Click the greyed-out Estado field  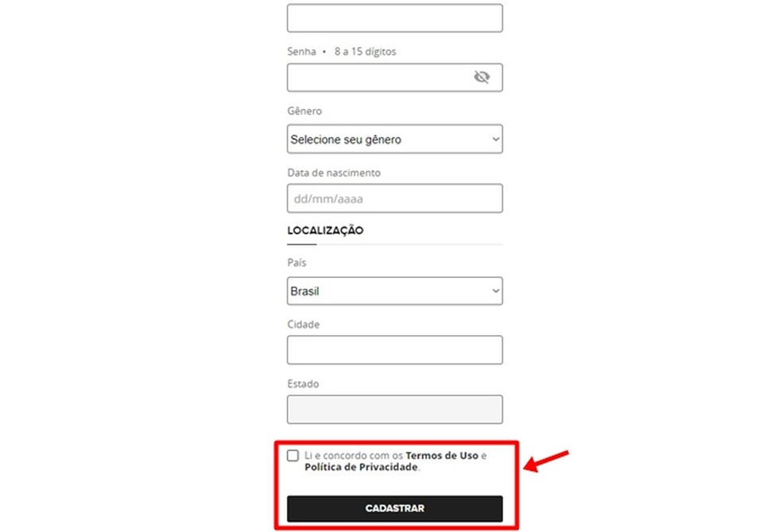[x=394, y=409]
